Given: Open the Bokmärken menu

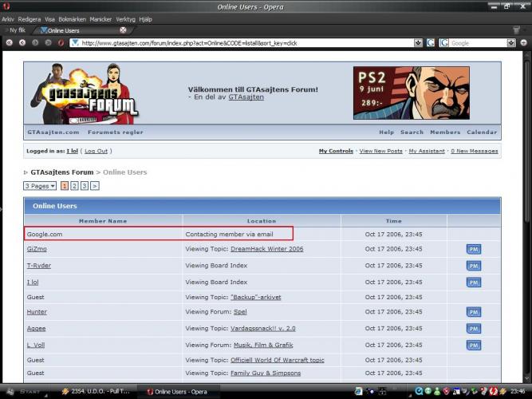Looking at the screenshot, I should 71,18.
